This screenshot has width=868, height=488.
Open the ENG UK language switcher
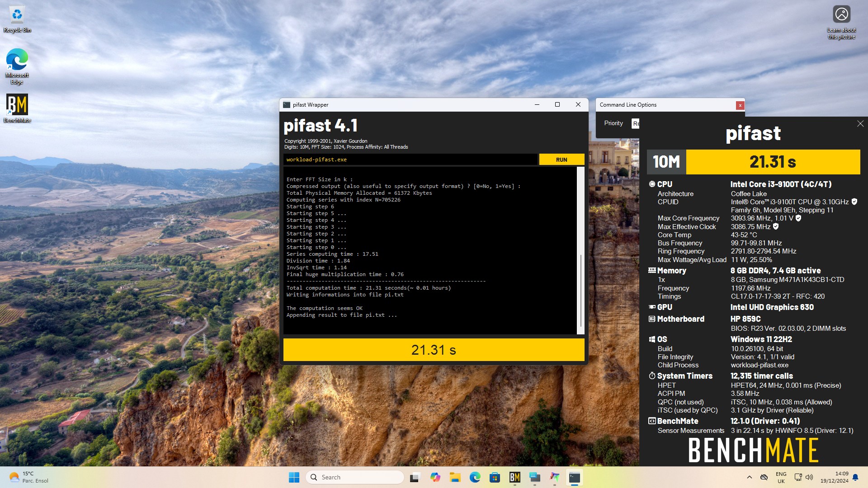click(x=781, y=477)
